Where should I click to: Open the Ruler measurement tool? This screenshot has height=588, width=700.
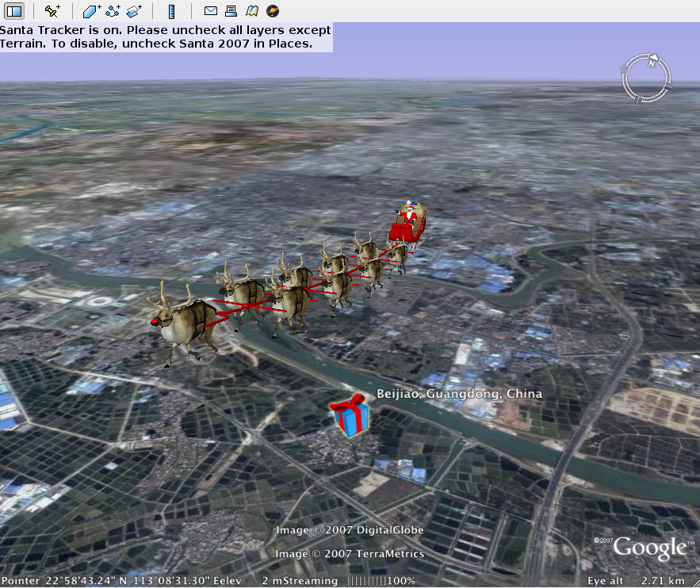coord(172,11)
